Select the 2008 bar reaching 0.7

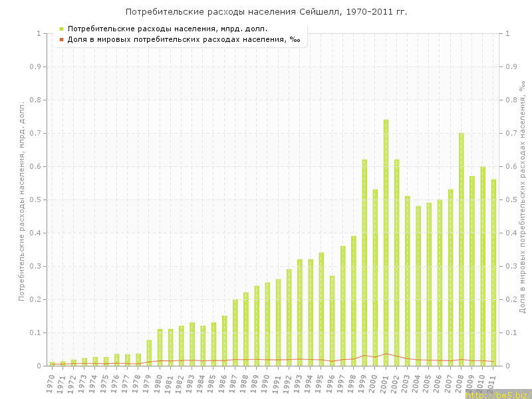(x=462, y=249)
